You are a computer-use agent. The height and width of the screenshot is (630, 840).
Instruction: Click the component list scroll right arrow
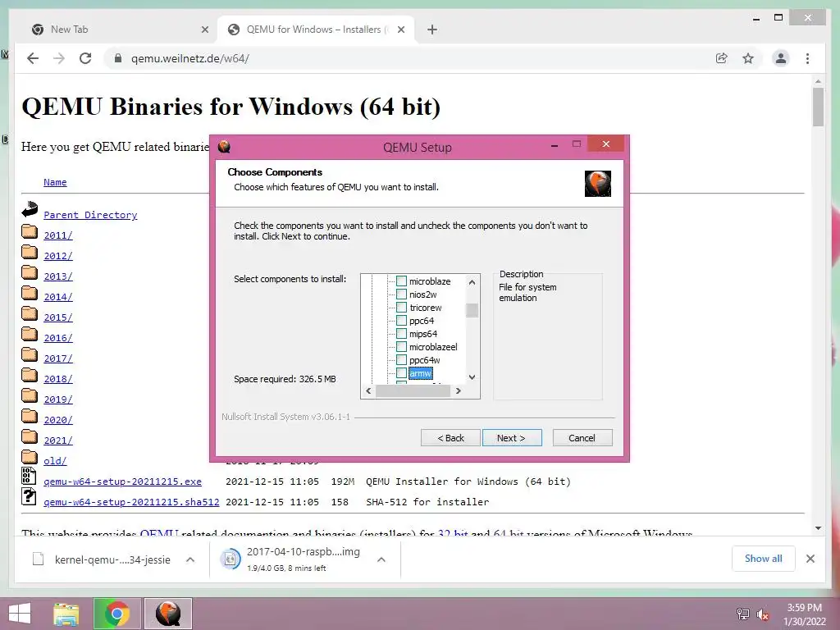click(459, 391)
